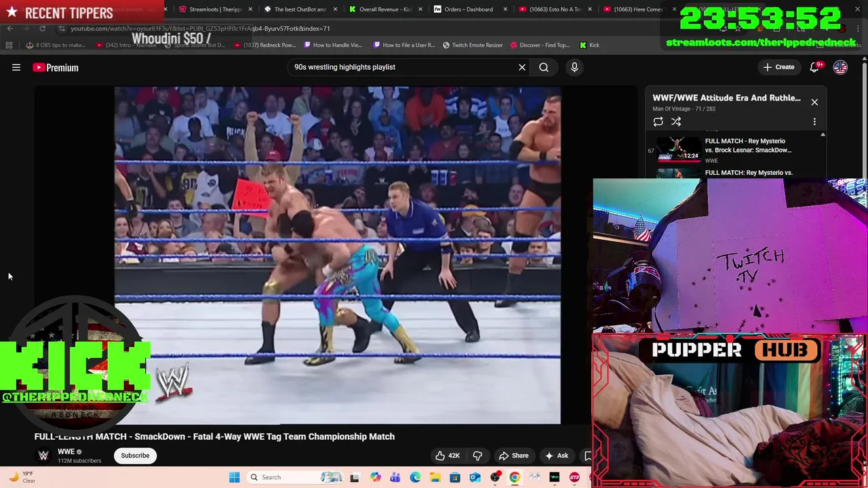Image resolution: width=868 pixels, height=488 pixels.
Task: Click the browser address bar URL
Action: (x=200, y=28)
